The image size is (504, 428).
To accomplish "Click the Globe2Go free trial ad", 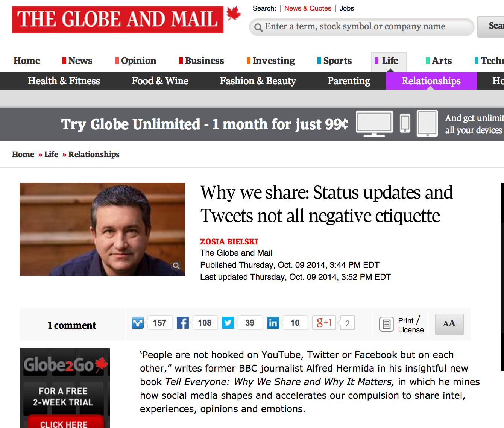I will (65, 388).
